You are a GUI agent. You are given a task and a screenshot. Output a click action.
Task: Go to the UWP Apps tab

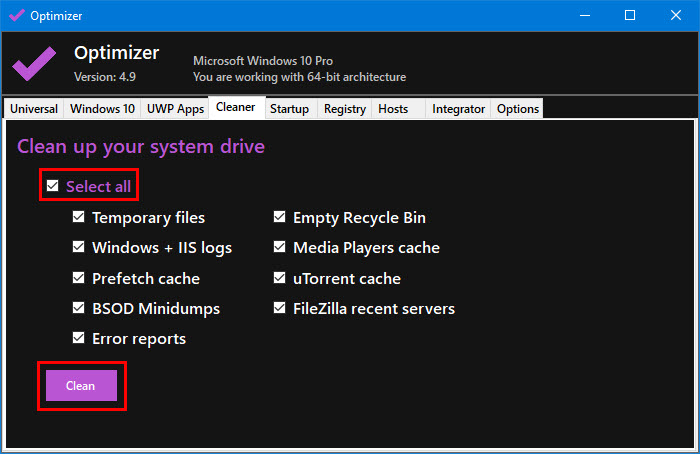coord(175,109)
